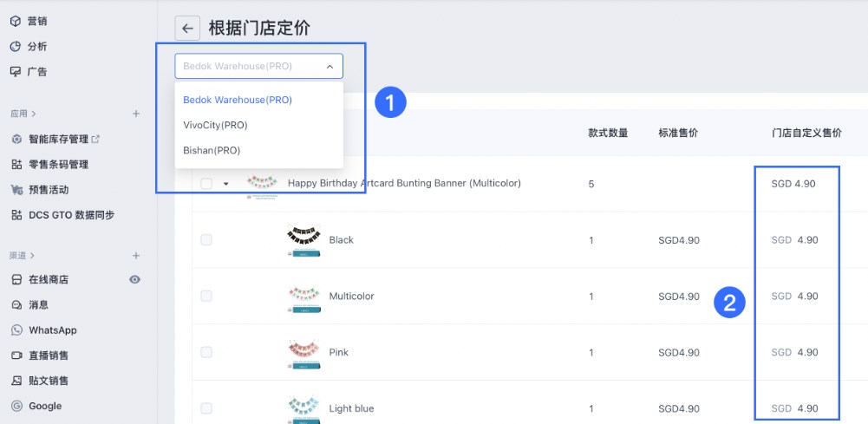
Task: Expand the 应用 apps sidebar section
Action: [23, 114]
